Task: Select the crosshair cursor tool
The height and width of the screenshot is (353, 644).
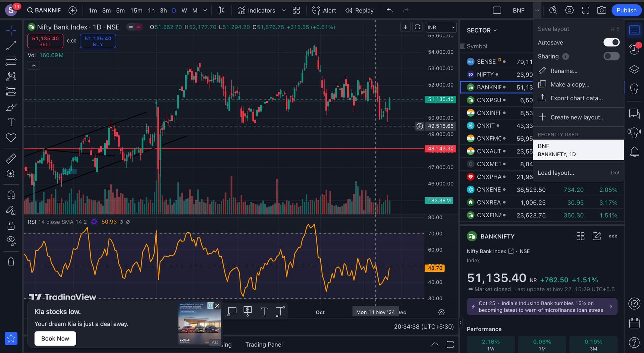Action: [x=11, y=31]
